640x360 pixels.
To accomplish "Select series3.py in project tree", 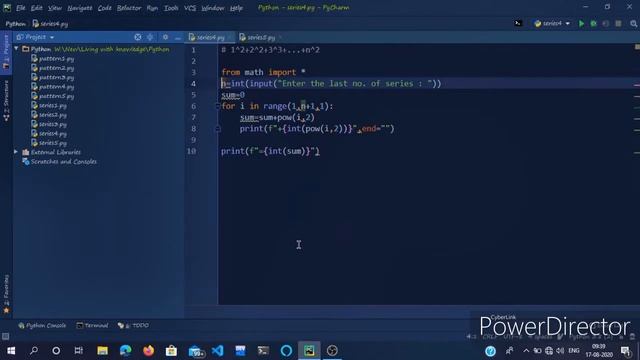I will click(x=49, y=124).
